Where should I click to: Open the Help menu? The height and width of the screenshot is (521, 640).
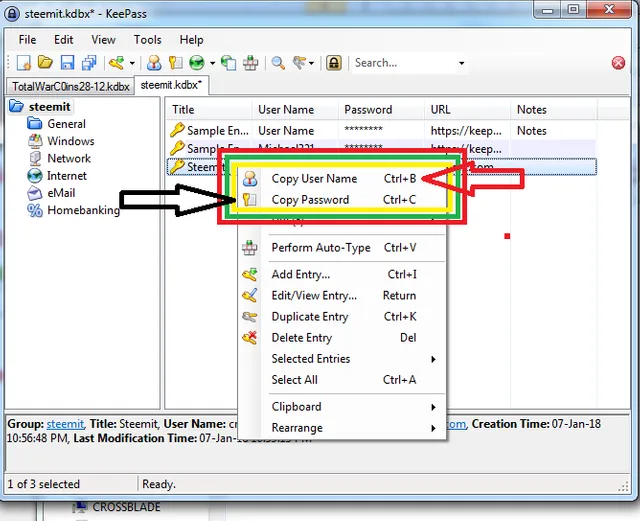click(191, 40)
